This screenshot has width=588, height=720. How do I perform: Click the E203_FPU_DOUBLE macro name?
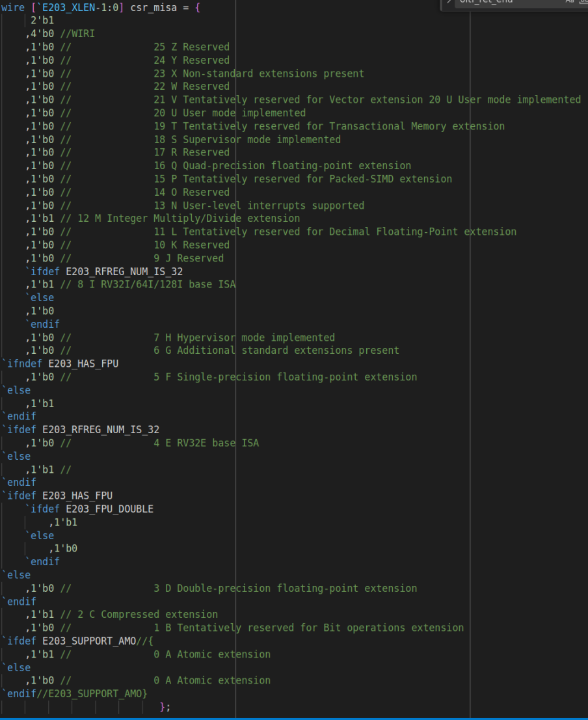click(109, 509)
